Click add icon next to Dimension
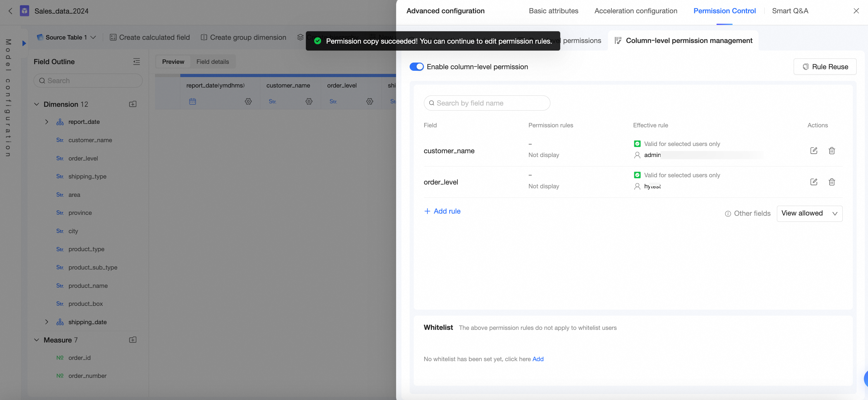 [133, 104]
